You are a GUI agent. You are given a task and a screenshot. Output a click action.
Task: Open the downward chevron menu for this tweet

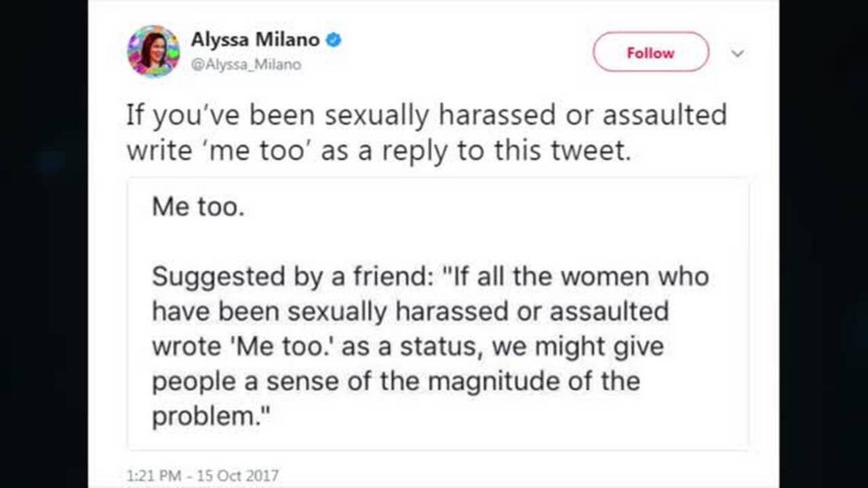737,53
